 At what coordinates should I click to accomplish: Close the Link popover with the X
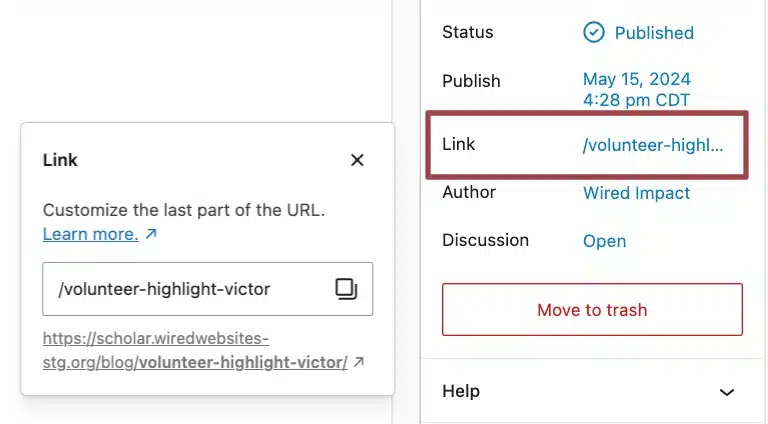click(x=357, y=160)
